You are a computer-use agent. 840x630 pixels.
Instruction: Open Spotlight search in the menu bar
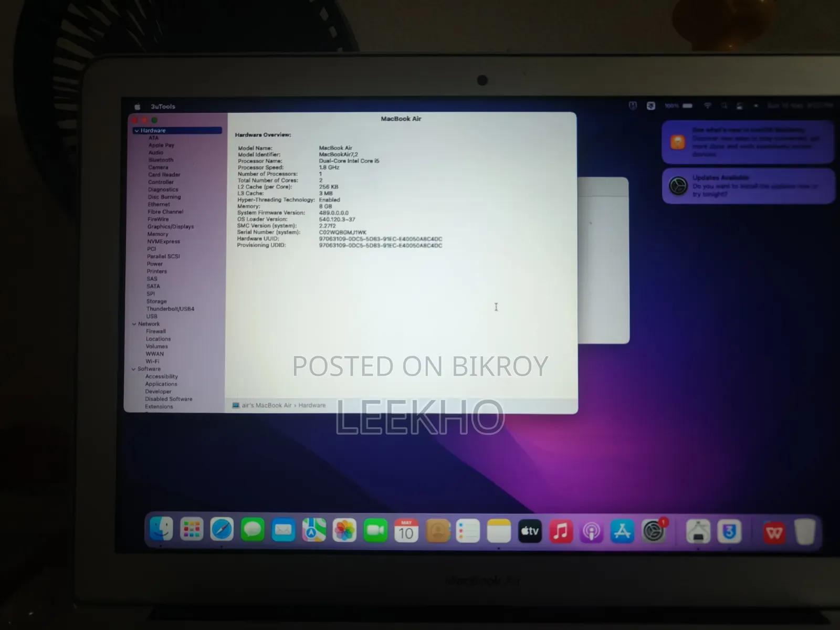(724, 106)
